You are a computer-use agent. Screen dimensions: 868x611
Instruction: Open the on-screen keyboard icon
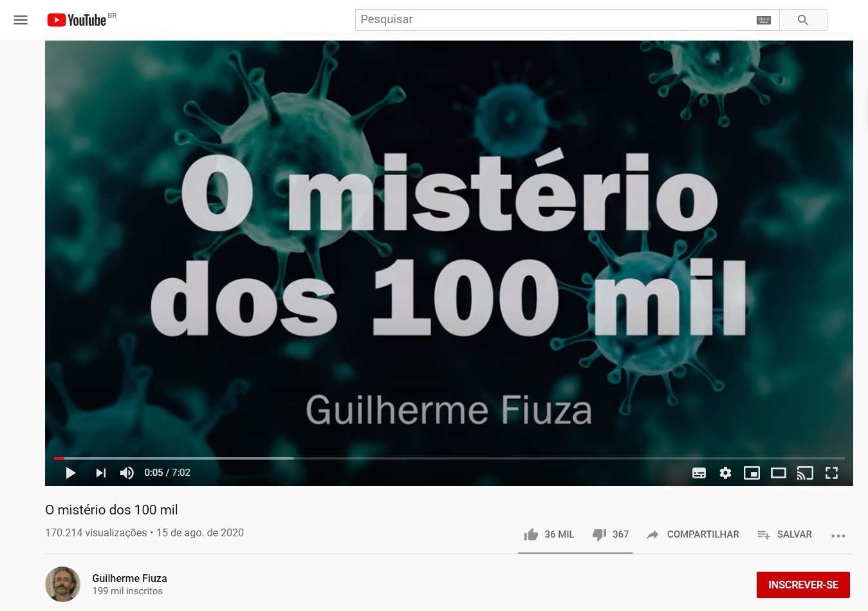(764, 20)
